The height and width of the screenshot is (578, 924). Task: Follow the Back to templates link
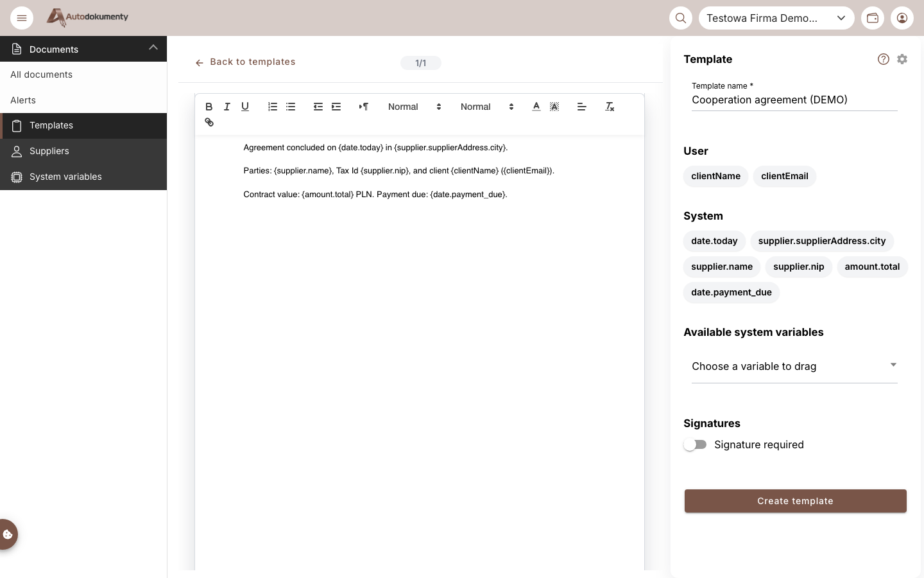pyautogui.click(x=245, y=62)
